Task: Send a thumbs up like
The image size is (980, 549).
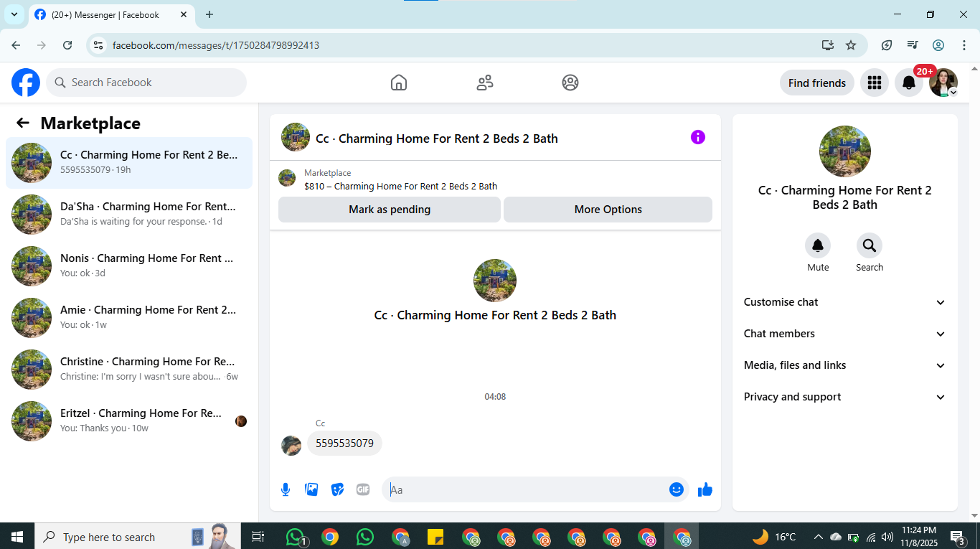Action: 705,489
